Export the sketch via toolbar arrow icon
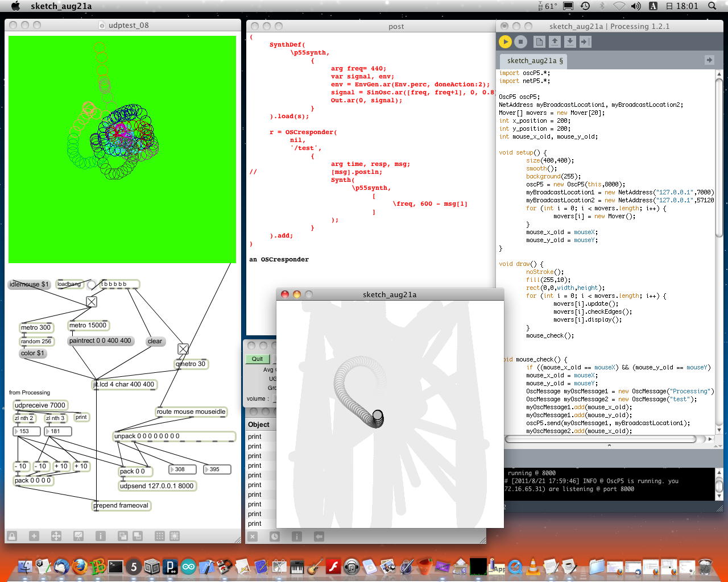 coord(585,41)
